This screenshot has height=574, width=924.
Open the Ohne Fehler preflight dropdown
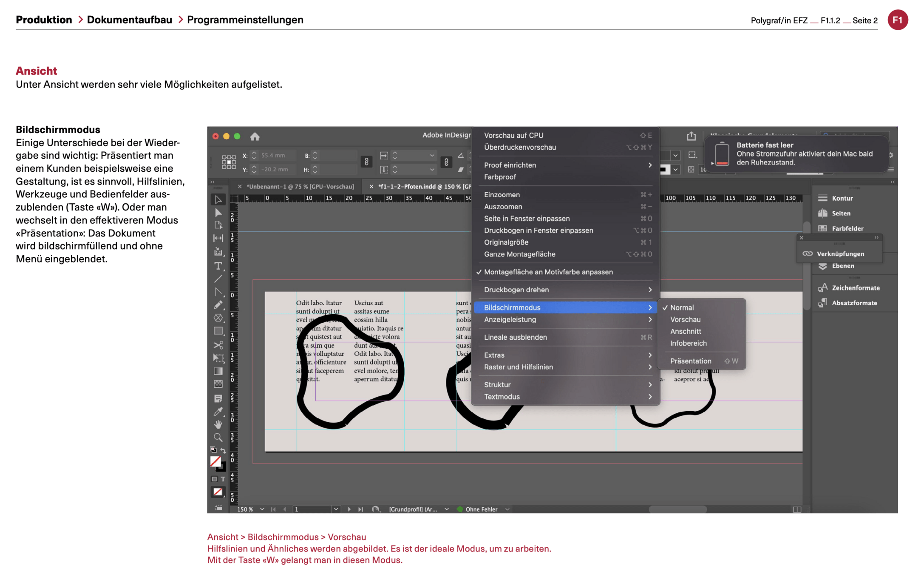point(507,509)
